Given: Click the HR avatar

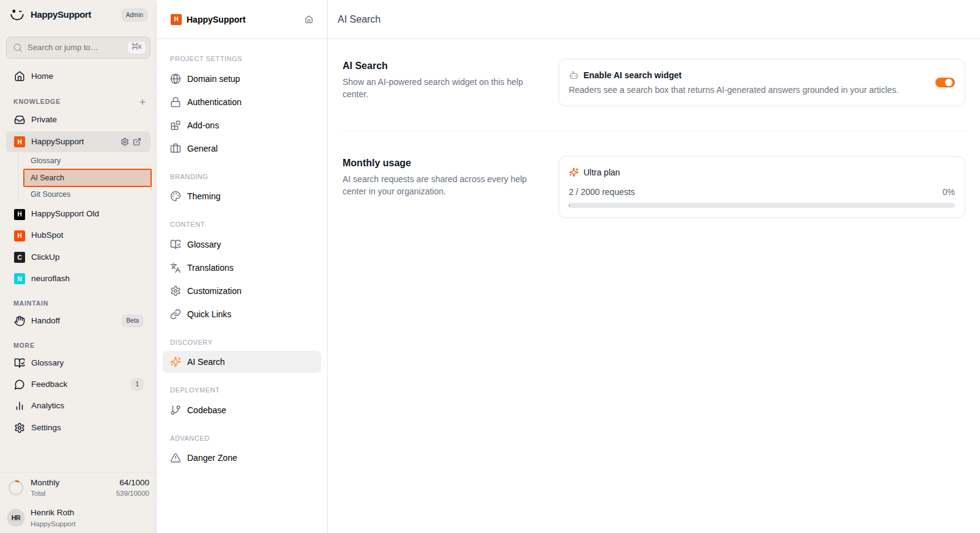Looking at the screenshot, I should (x=16, y=518).
